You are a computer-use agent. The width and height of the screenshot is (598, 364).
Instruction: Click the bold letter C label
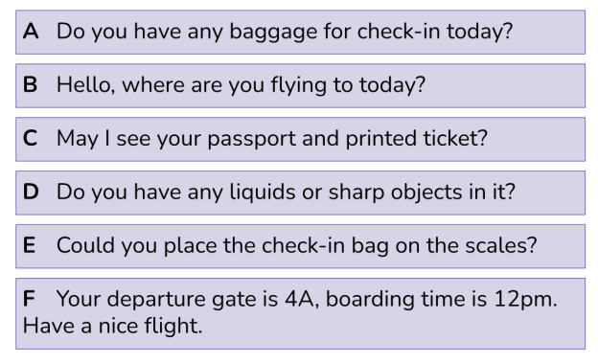tap(30, 138)
